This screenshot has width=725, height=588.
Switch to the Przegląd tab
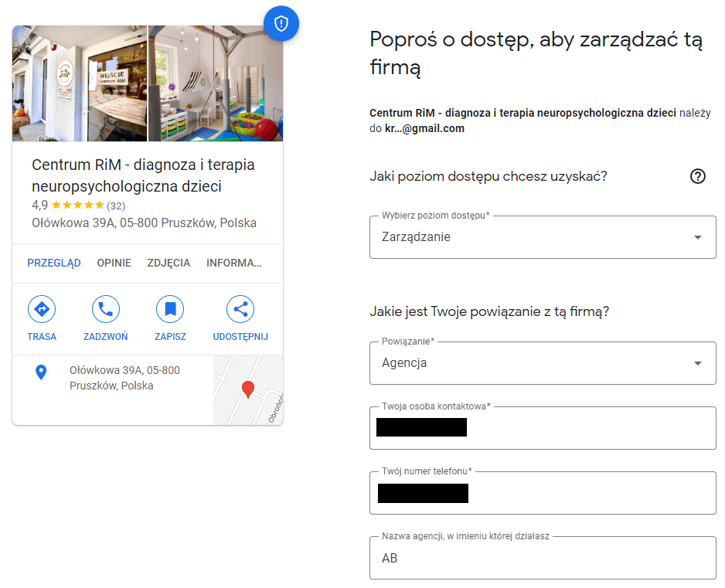(x=54, y=263)
